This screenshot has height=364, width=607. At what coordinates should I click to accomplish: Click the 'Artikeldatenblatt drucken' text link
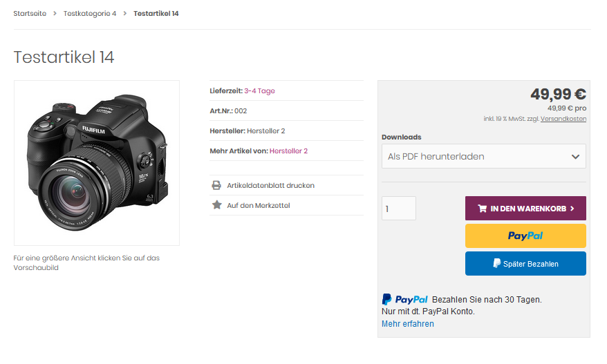[x=270, y=185]
